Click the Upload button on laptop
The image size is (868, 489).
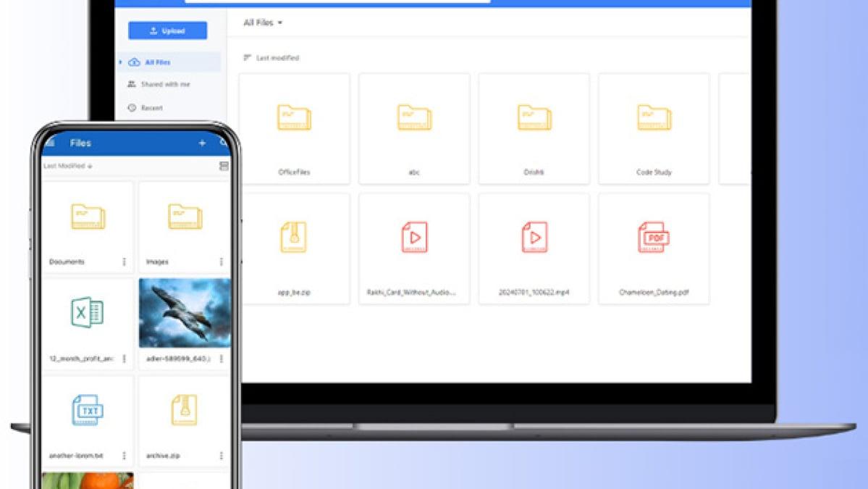click(x=168, y=30)
